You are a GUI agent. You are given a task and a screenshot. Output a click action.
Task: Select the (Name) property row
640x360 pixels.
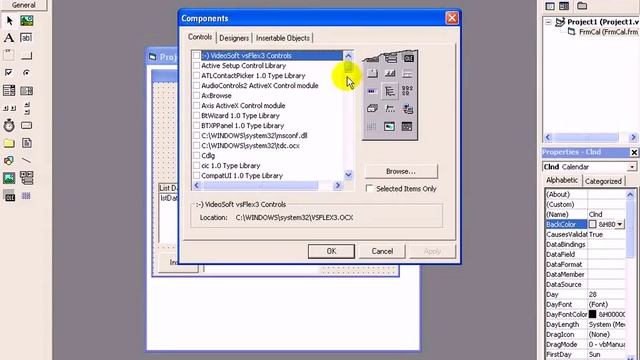586,214
